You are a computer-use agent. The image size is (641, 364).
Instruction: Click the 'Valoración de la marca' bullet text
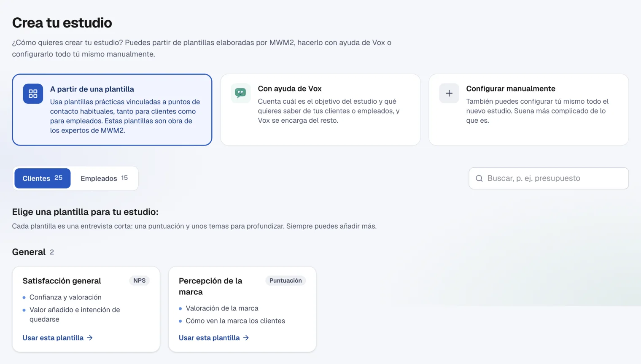222,308
